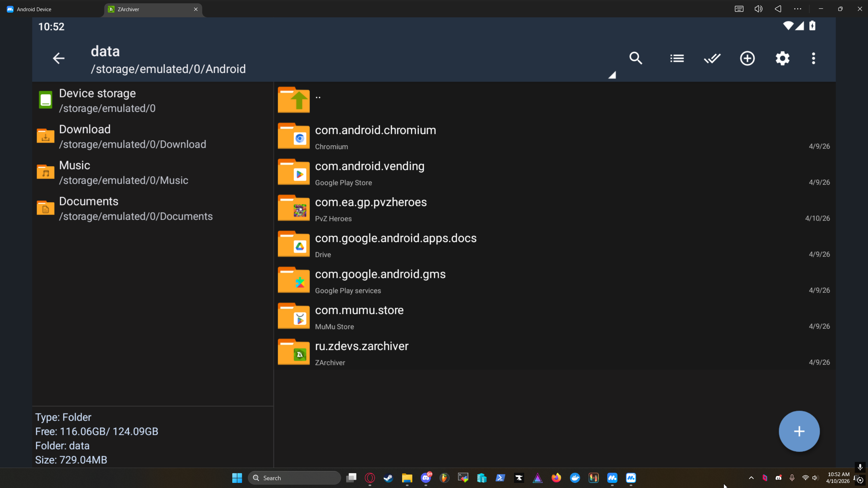Open the emulator titlebar ellipsis menu
This screenshot has width=868, height=488.
point(797,9)
